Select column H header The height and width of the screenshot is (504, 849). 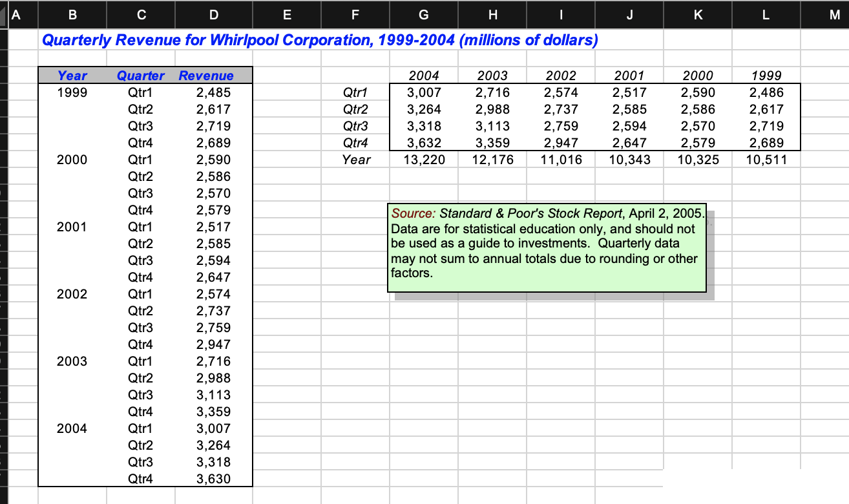[x=492, y=15]
